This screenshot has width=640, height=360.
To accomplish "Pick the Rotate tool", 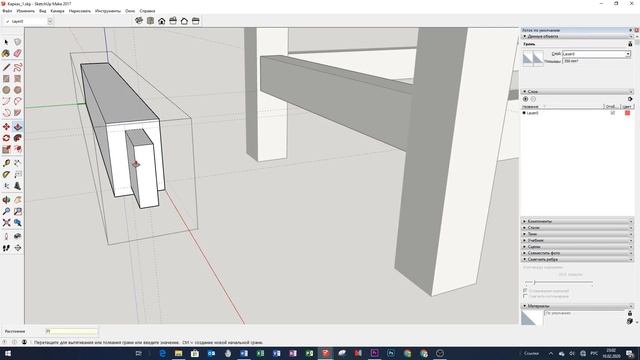I will click(x=6, y=138).
